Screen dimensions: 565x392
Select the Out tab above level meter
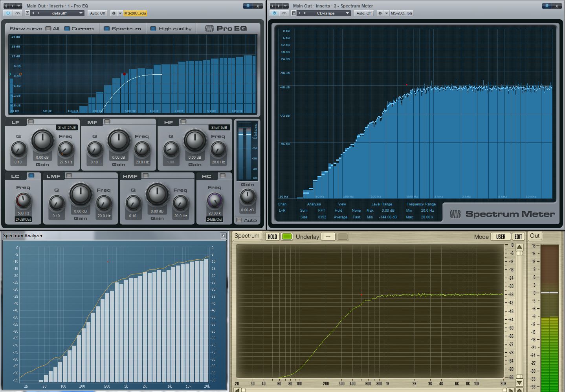tap(535, 236)
